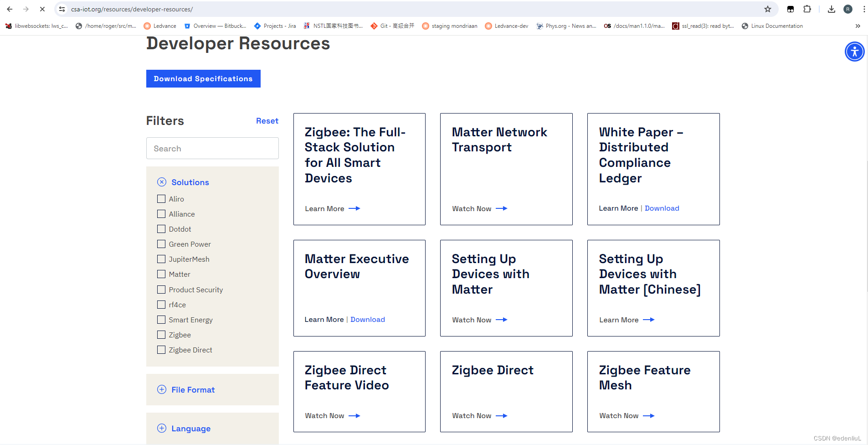Click the browser address bar URL
The height and width of the screenshot is (445, 868).
132,9
